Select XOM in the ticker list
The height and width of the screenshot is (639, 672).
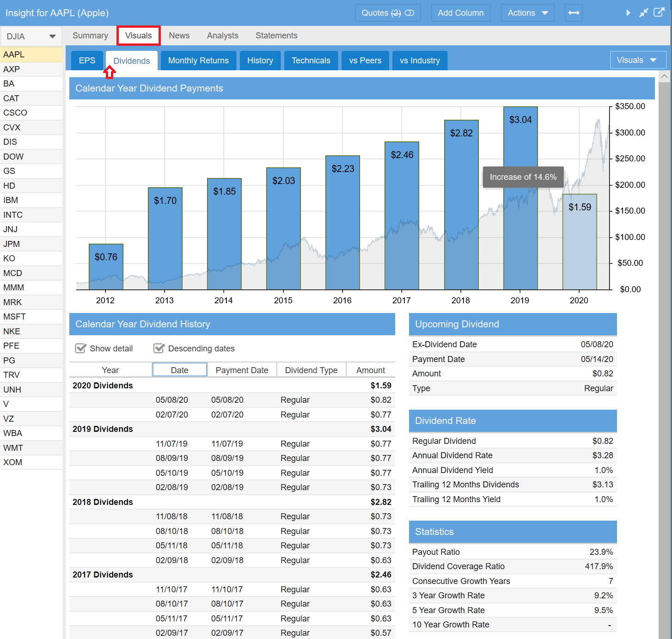click(x=31, y=462)
